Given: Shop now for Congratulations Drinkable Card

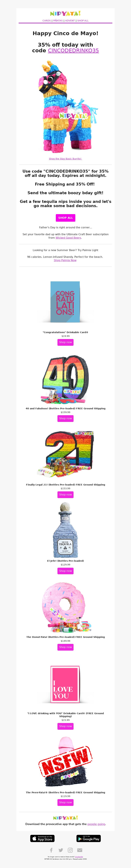Looking at the screenshot, I should click(x=65, y=342).
